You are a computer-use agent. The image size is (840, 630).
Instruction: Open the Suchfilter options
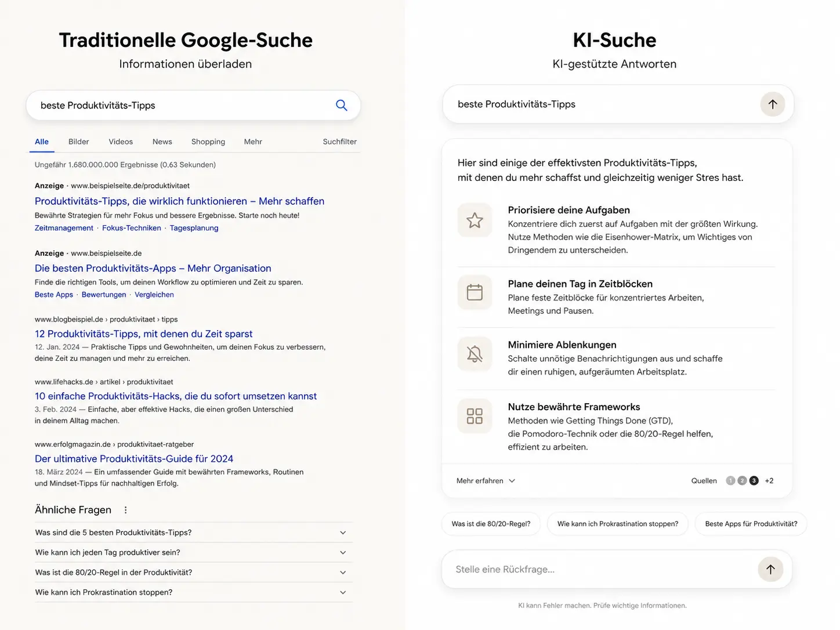(340, 142)
